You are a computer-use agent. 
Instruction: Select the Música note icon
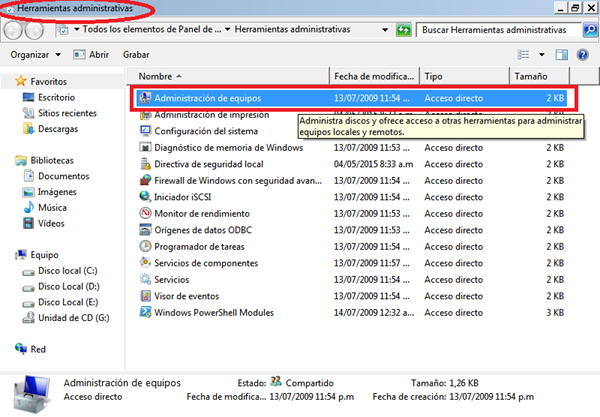click(x=28, y=207)
